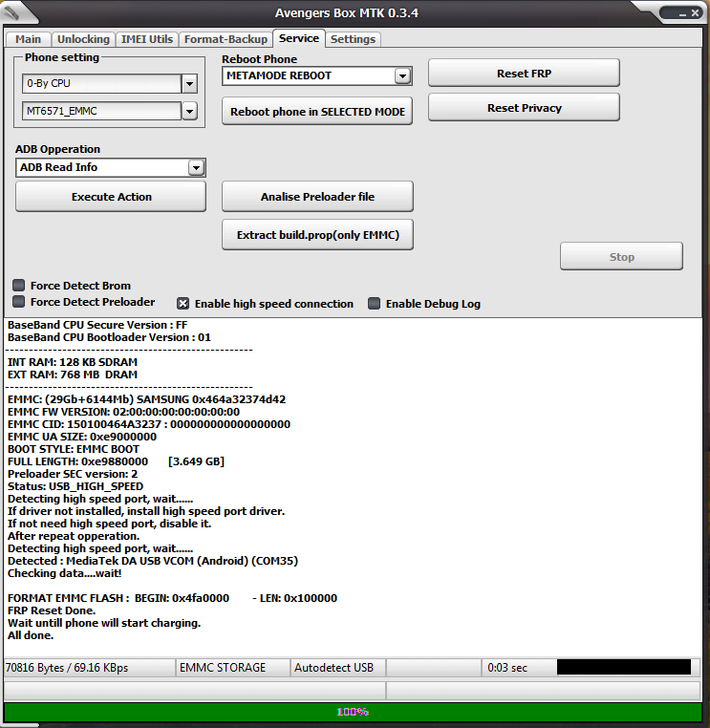The height and width of the screenshot is (728, 710).
Task: Turn on the Enable Debug Log checkbox
Action: [x=375, y=304]
